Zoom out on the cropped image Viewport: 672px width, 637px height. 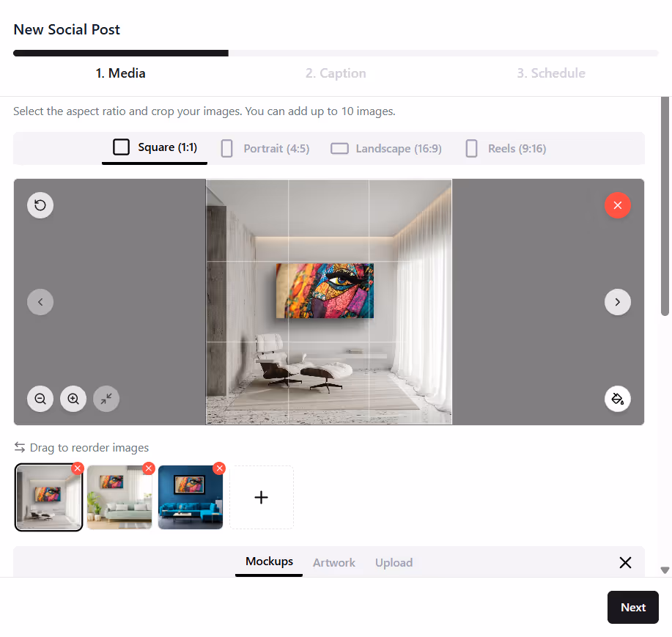pyautogui.click(x=40, y=399)
